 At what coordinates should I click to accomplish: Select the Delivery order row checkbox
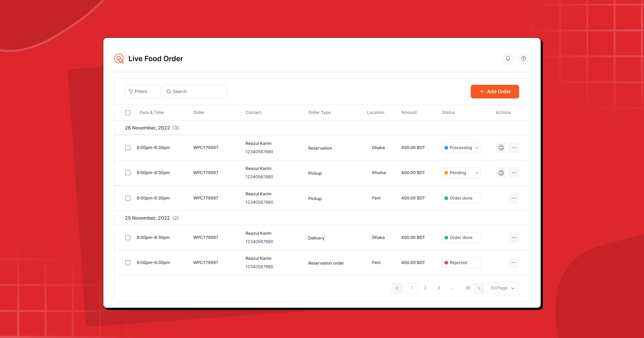click(x=128, y=237)
